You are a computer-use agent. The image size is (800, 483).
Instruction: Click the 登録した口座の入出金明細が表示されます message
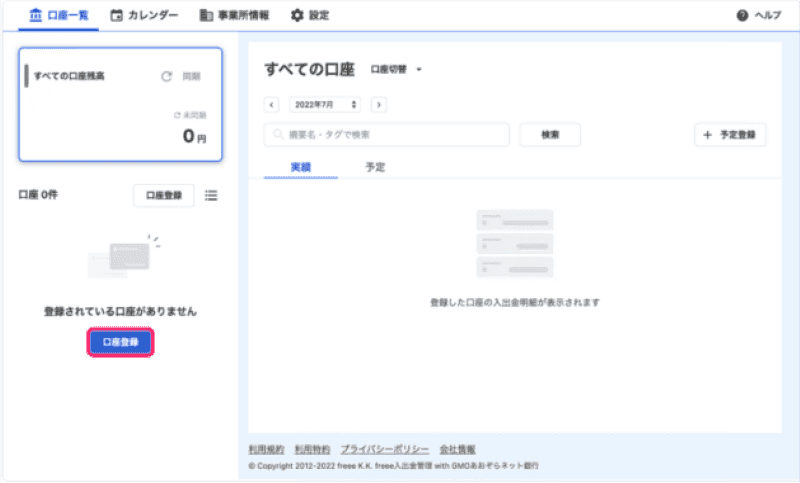pyautogui.click(x=515, y=302)
